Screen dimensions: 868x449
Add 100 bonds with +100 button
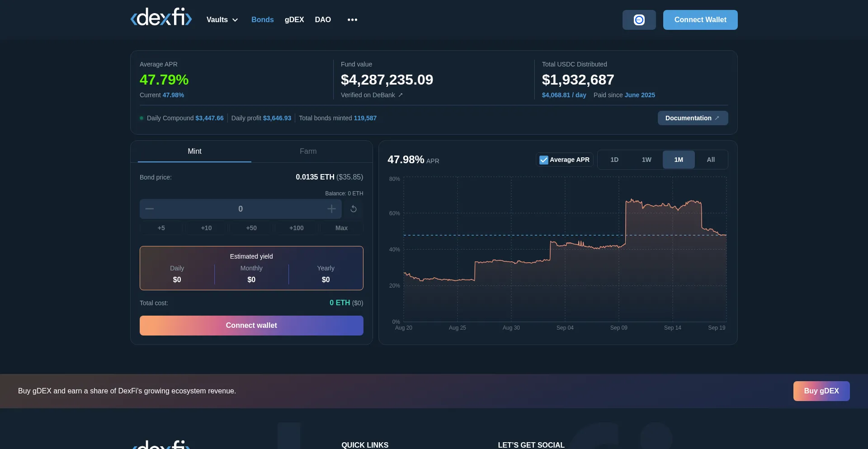pyautogui.click(x=297, y=228)
